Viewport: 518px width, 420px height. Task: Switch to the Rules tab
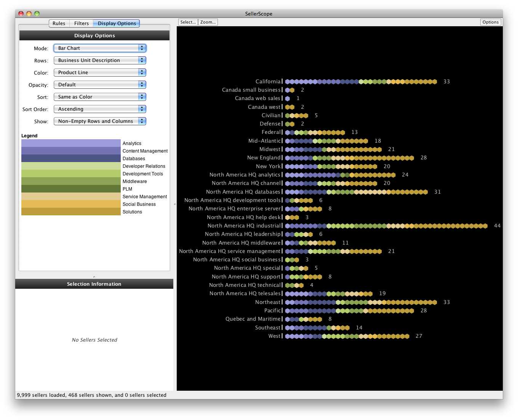(x=59, y=23)
